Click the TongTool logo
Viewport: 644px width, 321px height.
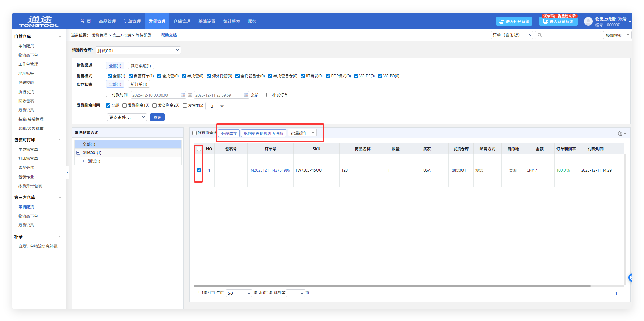tap(39, 21)
